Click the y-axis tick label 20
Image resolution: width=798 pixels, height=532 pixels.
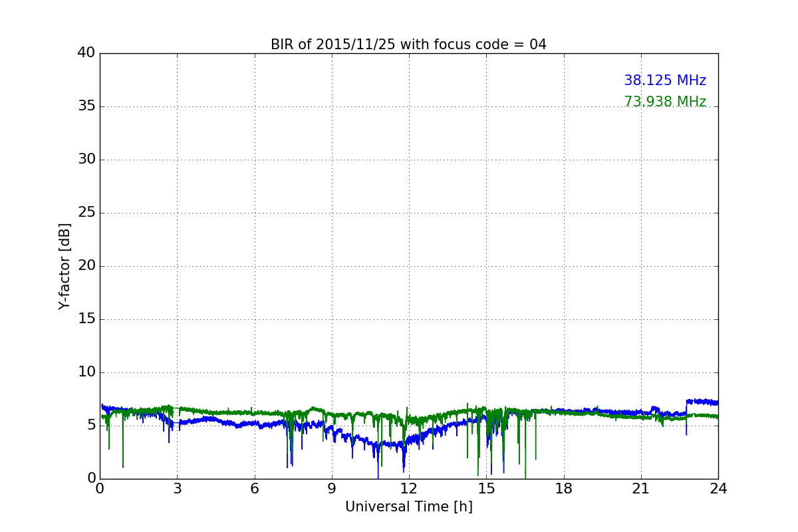[x=86, y=266]
